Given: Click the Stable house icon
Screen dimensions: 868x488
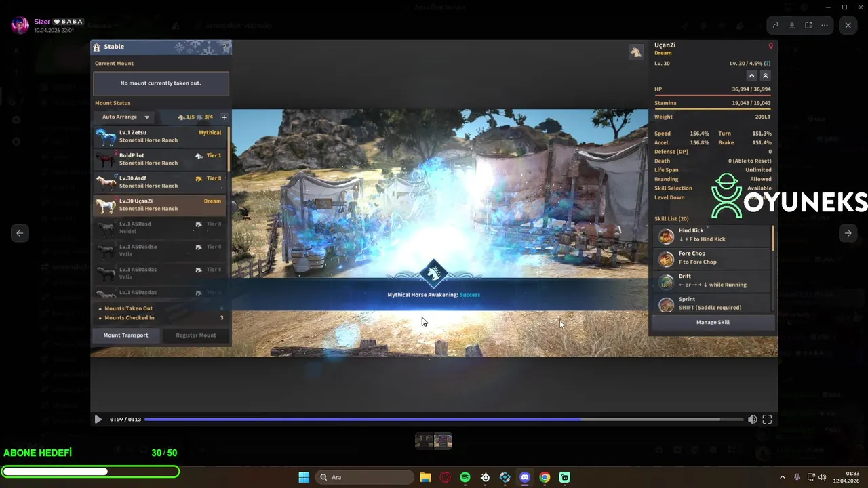Looking at the screenshot, I should [97, 47].
